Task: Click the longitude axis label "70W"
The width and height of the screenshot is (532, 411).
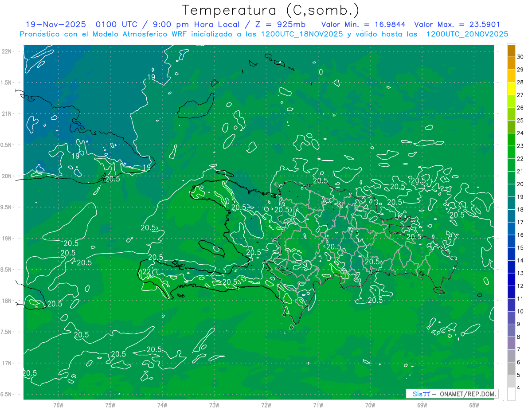Action: click(370, 405)
